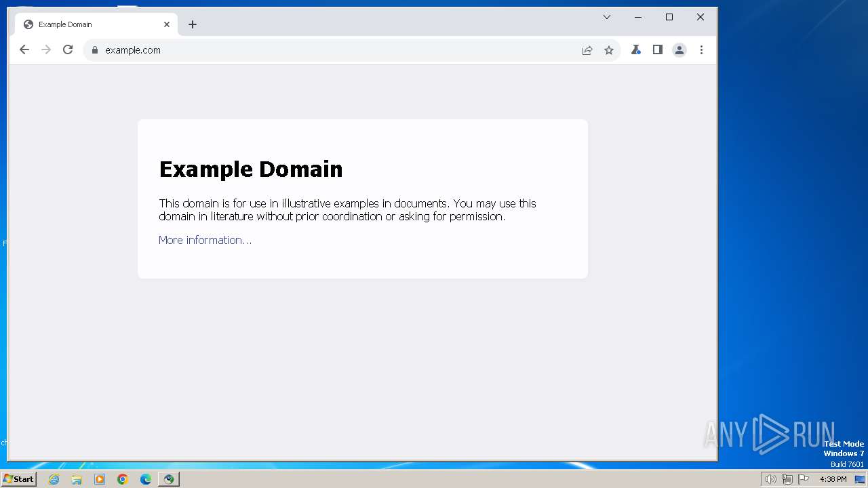Open the Action Center flag icon
The width and height of the screenshot is (868, 488).
click(804, 479)
